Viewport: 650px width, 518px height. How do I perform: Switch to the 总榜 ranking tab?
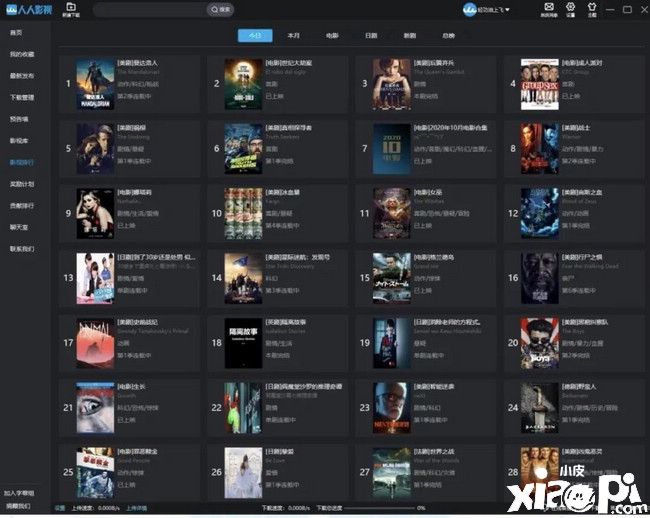click(449, 36)
